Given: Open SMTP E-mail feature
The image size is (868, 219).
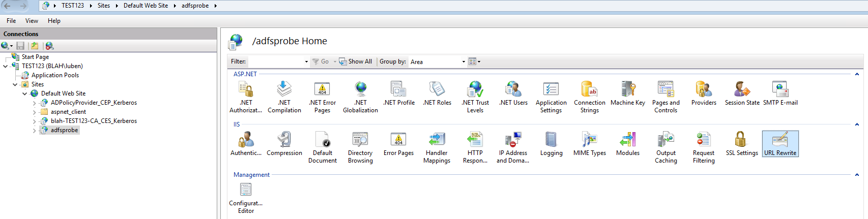Looking at the screenshot, I should pos(780,93).
